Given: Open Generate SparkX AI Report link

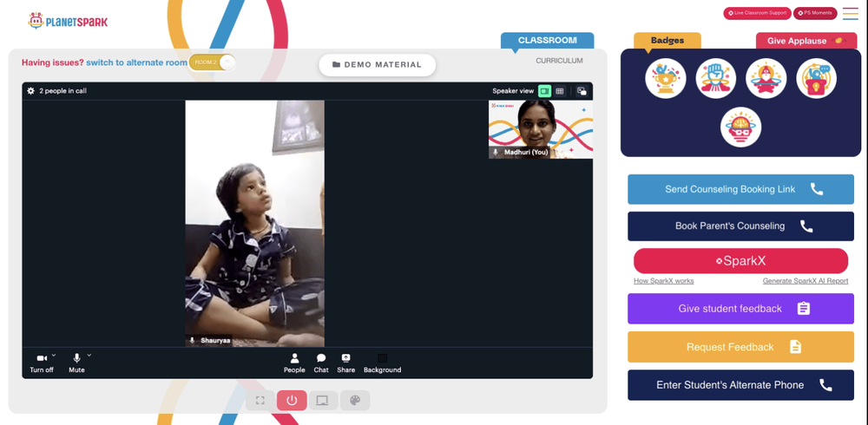Looking at the screenshot, I should [806, 281].
